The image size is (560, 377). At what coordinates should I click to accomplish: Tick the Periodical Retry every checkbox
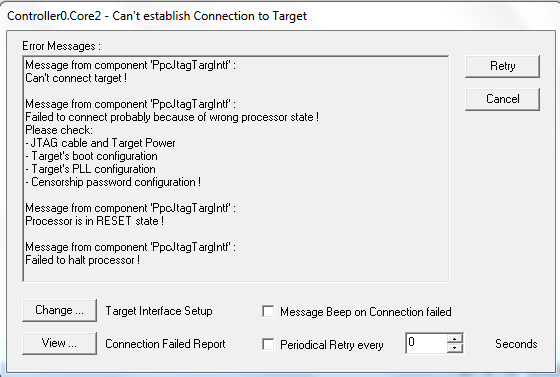pyautogui.click(x=268, y=345)
